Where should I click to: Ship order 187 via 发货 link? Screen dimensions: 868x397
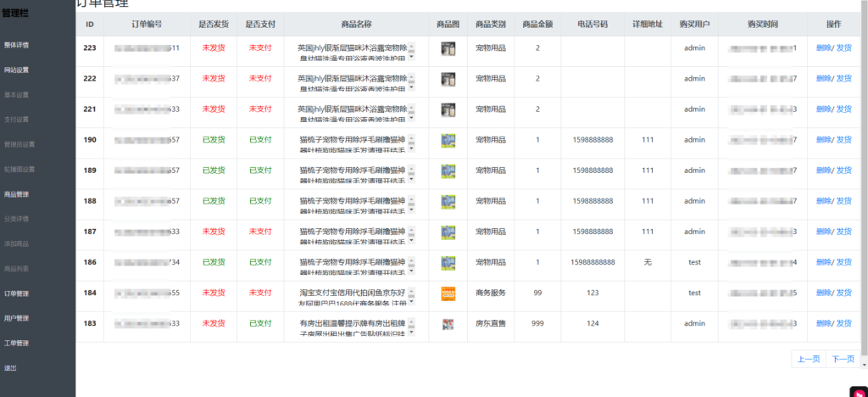pos(843,232)
